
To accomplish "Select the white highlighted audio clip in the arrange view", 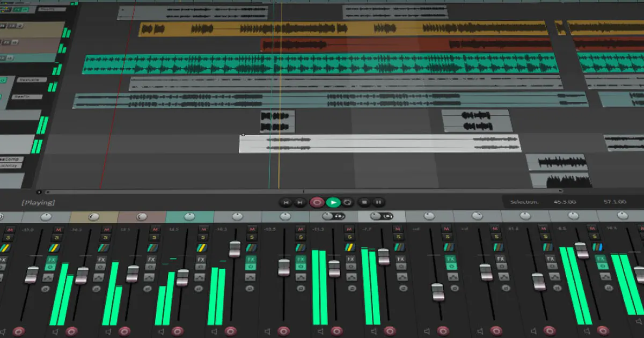I will pos(379,143).
